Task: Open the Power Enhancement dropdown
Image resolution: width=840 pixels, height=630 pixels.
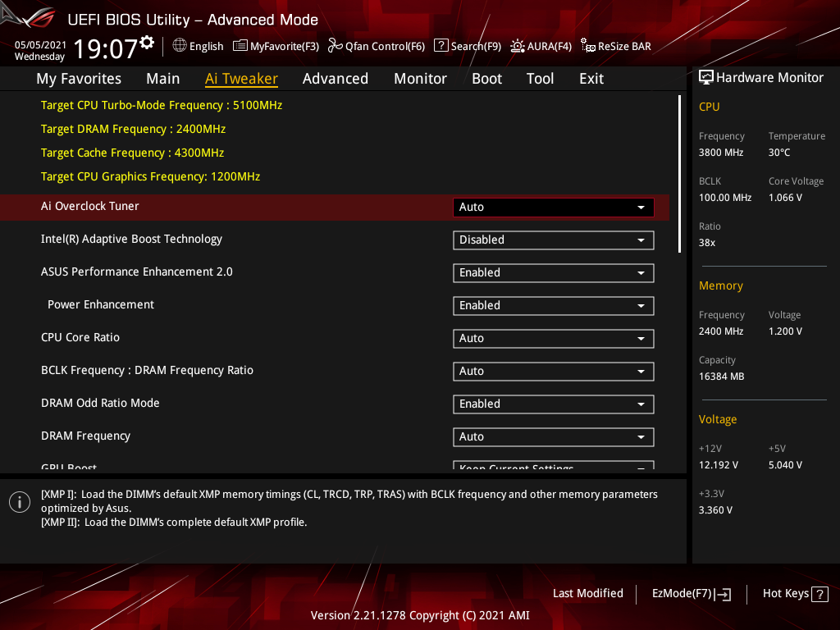Action: [x=554, y=305]
